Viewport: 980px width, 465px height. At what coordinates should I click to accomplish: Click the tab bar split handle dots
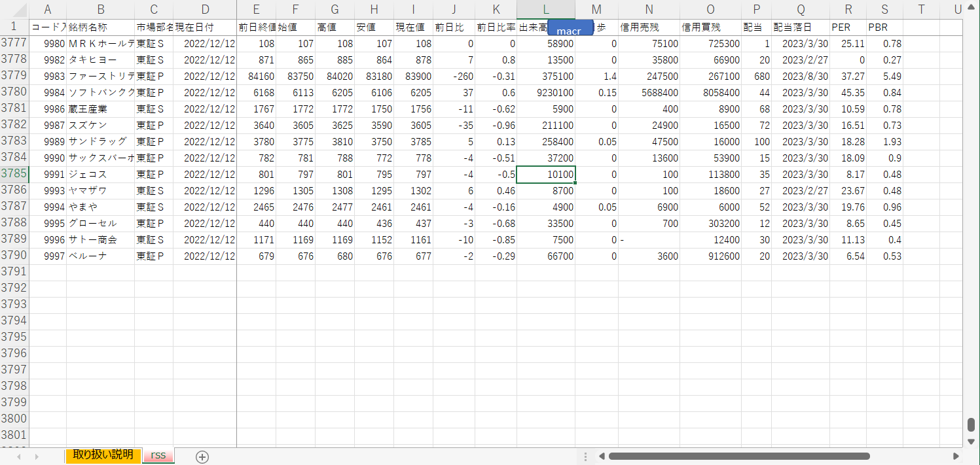coord(585,456)
